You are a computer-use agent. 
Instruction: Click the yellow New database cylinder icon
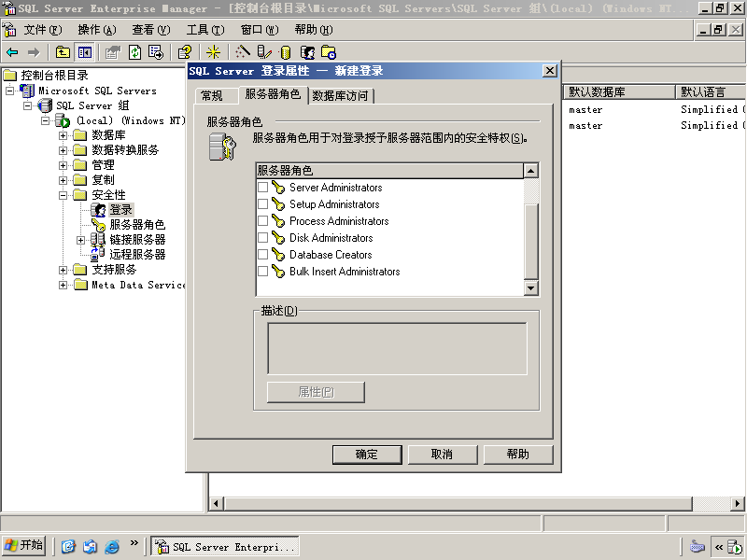(286, 52)
